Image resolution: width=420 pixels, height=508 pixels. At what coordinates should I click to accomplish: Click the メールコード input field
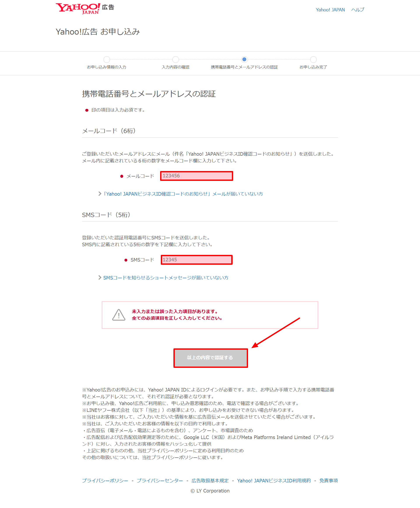pyautogui.click(x=196, y=176)
